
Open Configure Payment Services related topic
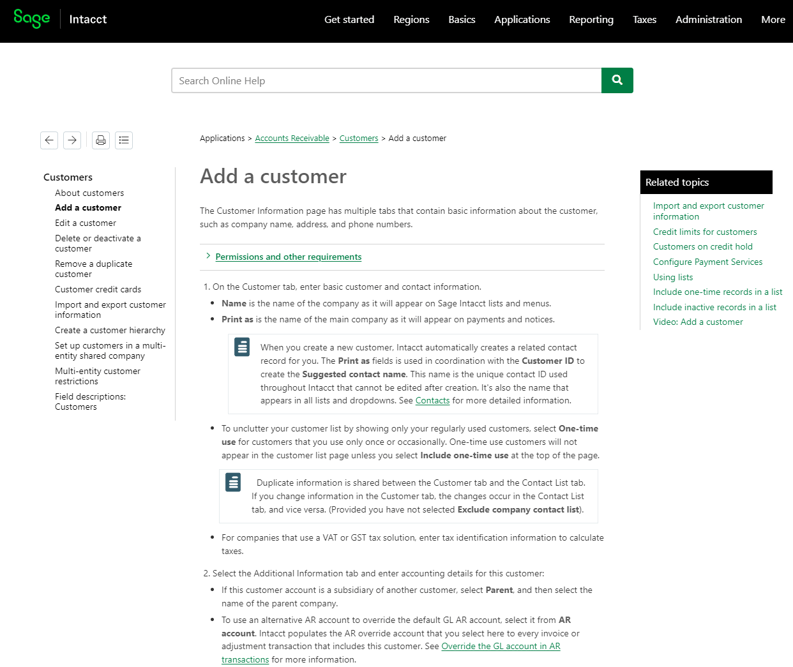point(708,262)
